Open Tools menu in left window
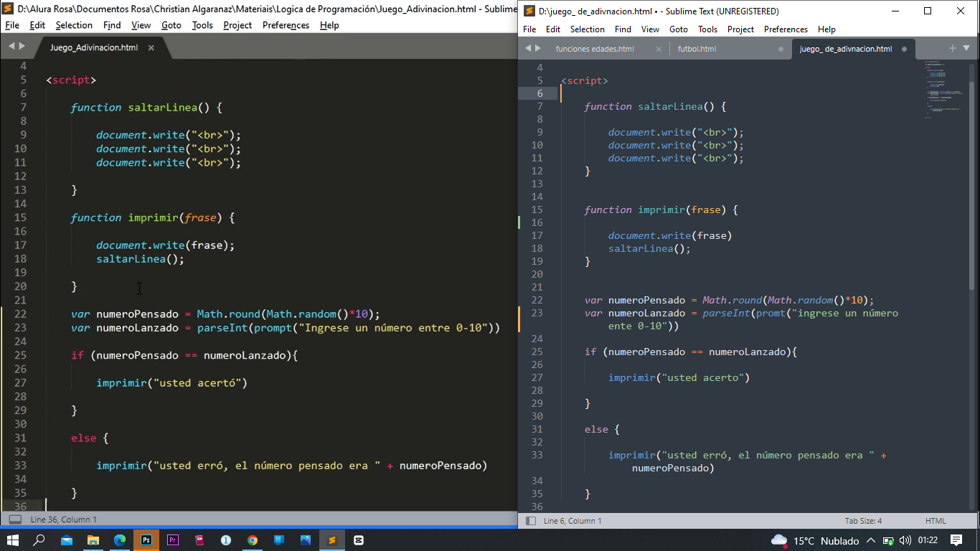 [x=202, y=25]
